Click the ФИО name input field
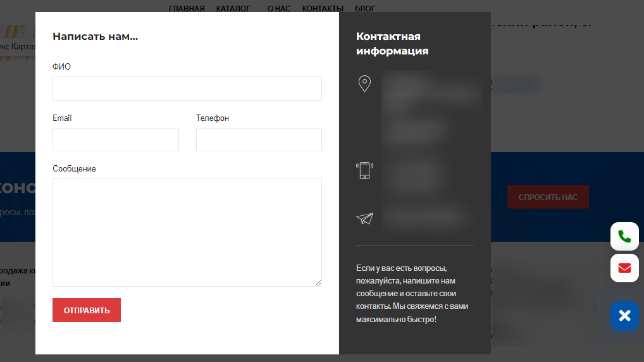644x362 pixels. (x=187, y=89)
